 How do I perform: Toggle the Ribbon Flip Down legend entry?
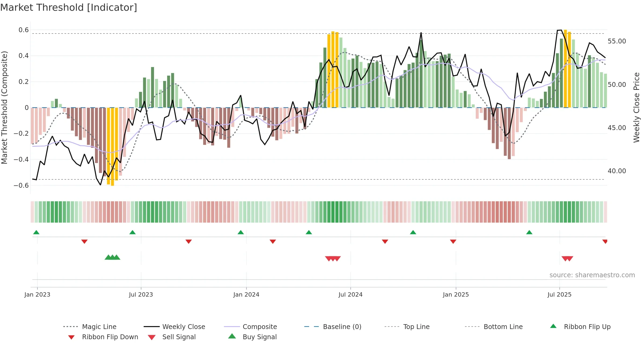point(103,337)
